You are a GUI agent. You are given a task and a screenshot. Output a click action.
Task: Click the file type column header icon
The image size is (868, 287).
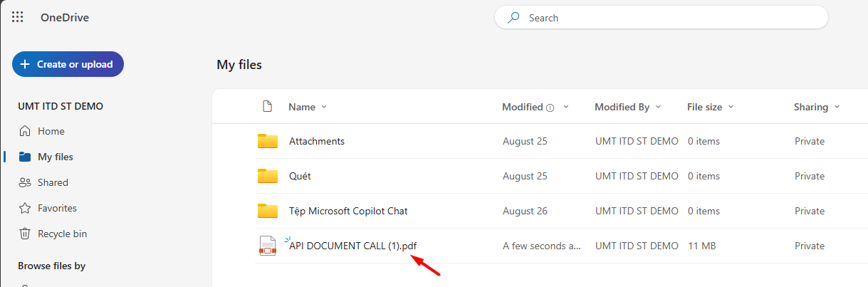coord(268,107)
